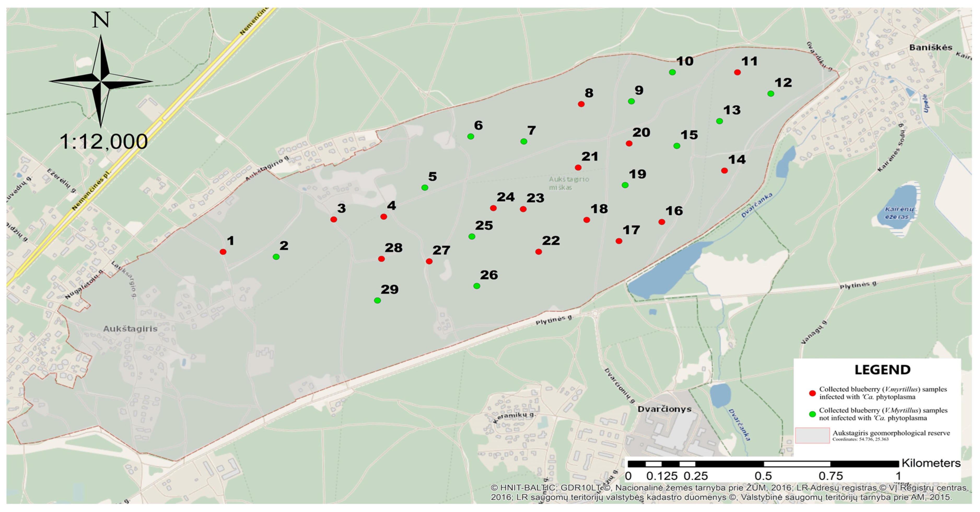The image size is (980, 512).
Task: Click red sample point 14
Action: click(724, 171)
